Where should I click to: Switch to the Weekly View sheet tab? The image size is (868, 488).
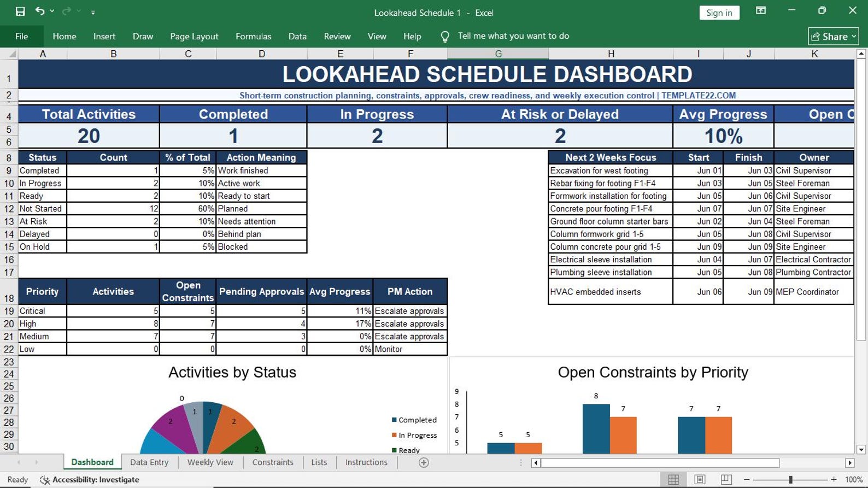[210, 462]
